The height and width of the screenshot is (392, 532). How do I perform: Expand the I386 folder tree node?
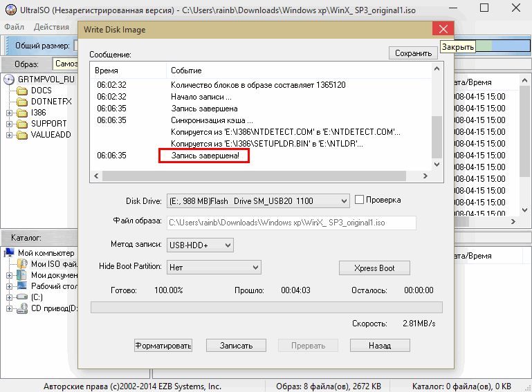pos(9,113)
